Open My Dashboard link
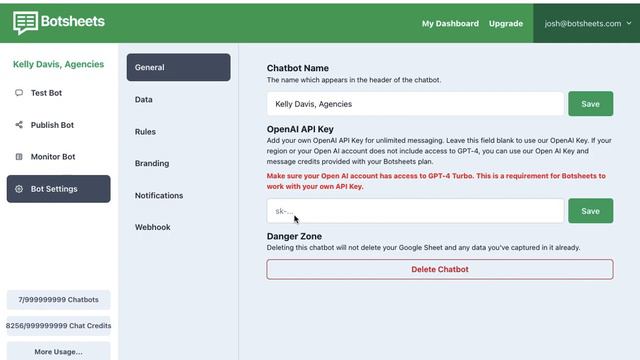Image resolution: width=640 pixels, height=360 pixels. tap(450, 24)
